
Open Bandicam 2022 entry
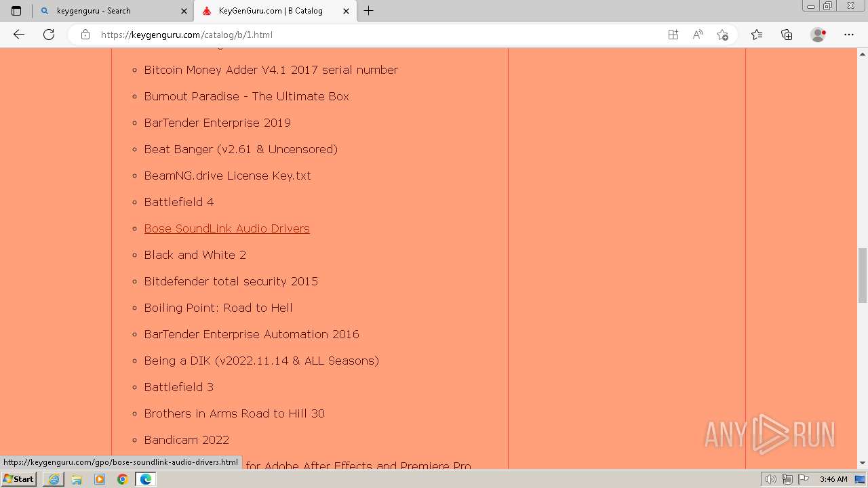pyautogui.click(x=186, y=440)
